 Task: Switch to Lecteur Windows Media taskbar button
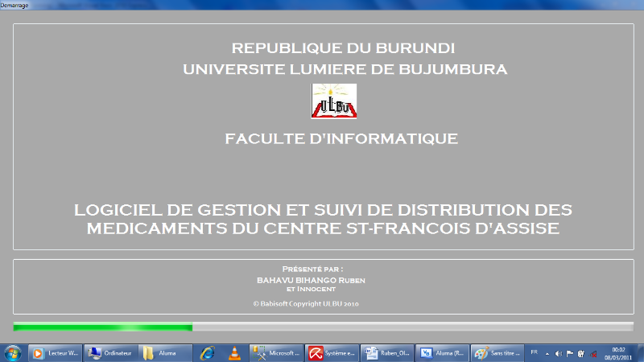pyautogui.click(x=55, y=353)
